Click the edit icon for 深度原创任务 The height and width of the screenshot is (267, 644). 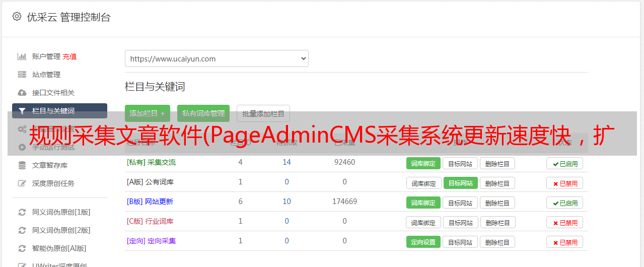click(22, 183)
